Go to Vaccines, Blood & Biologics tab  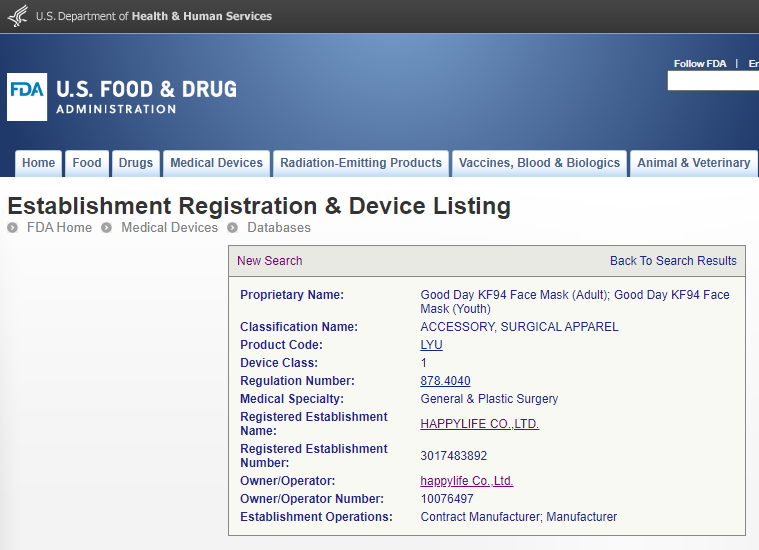click(539, 163)
